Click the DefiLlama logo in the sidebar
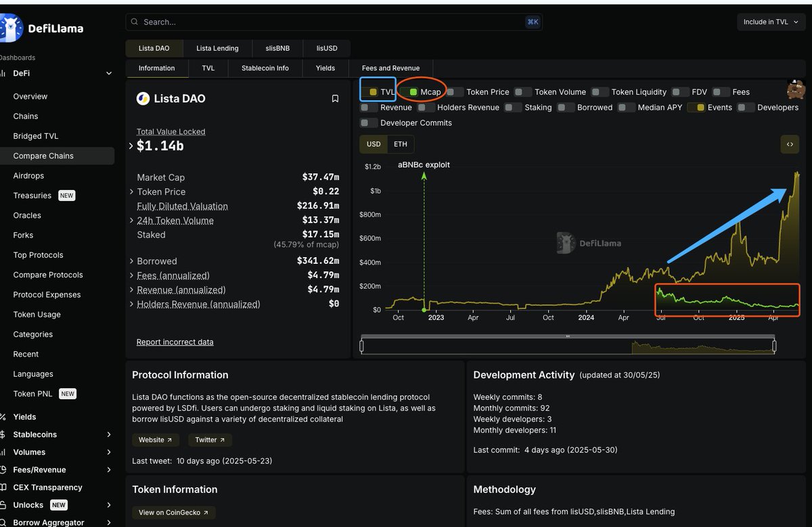The height and width of the screenshot is (527, 812). coord(42,28)
